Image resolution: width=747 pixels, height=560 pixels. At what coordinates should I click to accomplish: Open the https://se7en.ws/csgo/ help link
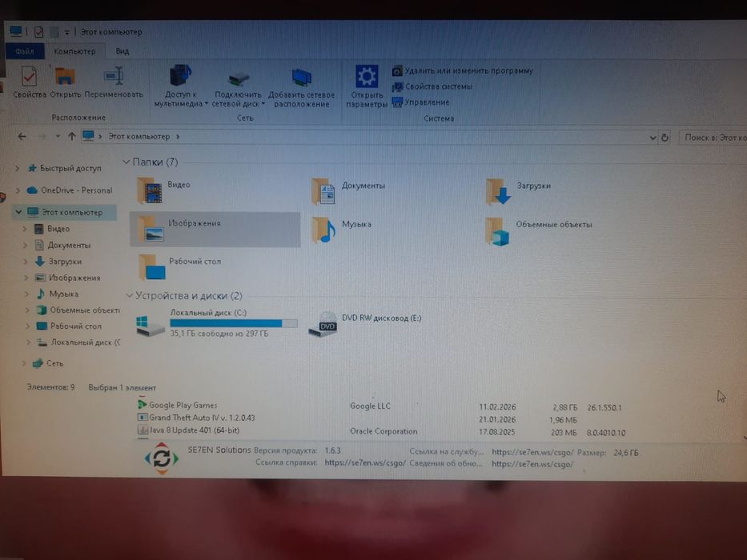click(x=365, y=463)
